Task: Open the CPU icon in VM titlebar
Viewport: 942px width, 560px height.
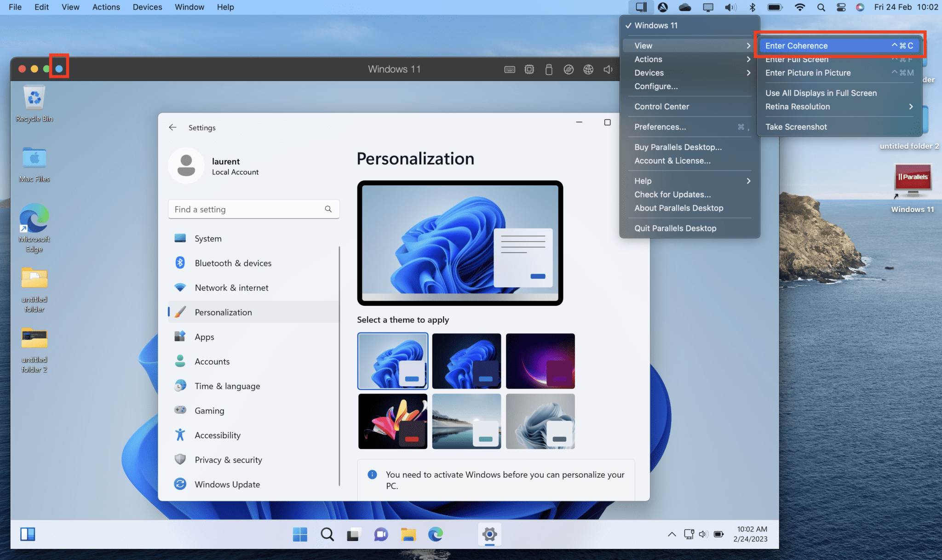Action: [529, 69]
